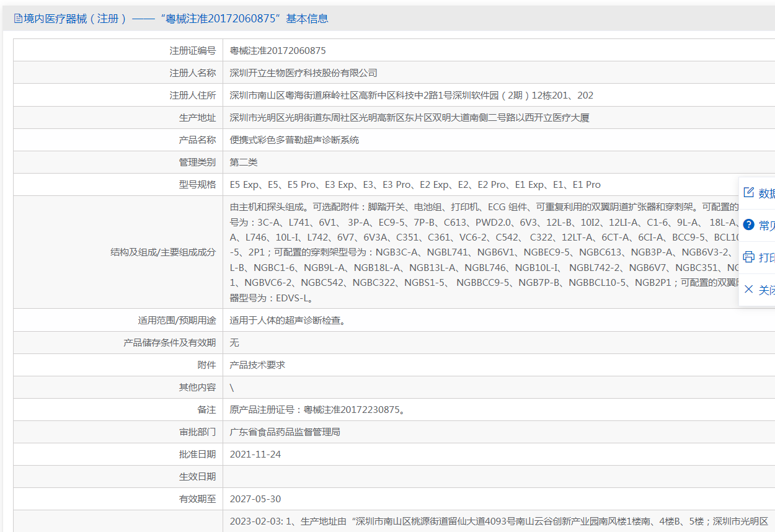
Task: Click the expiry date 2027-05-30
Action: click(x=255, y=499)
